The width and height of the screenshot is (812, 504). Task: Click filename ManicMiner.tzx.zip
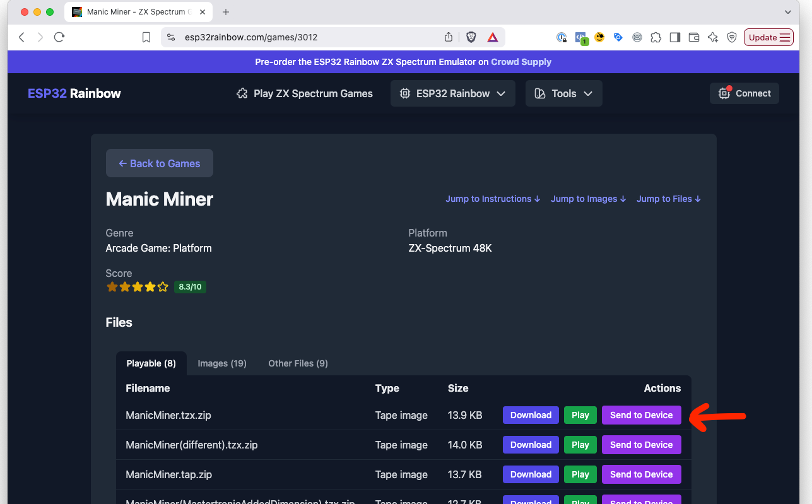click(168, 415)
